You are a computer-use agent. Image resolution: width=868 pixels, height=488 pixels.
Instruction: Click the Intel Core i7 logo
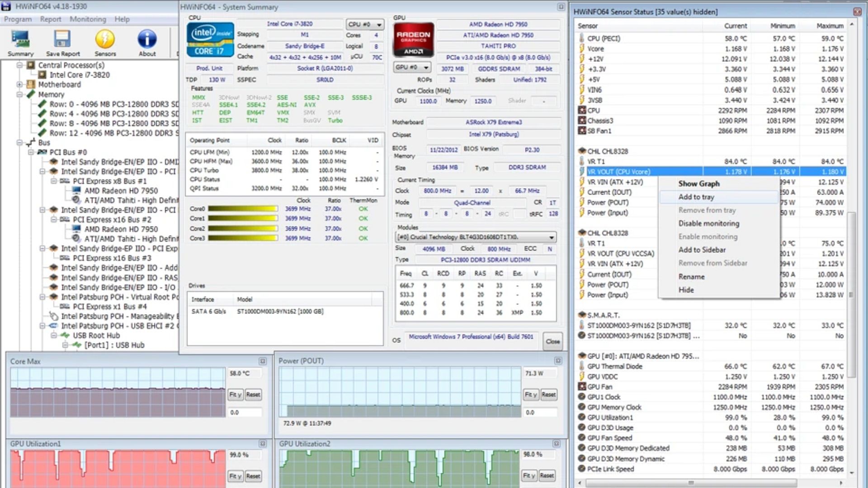click(210, 40)
